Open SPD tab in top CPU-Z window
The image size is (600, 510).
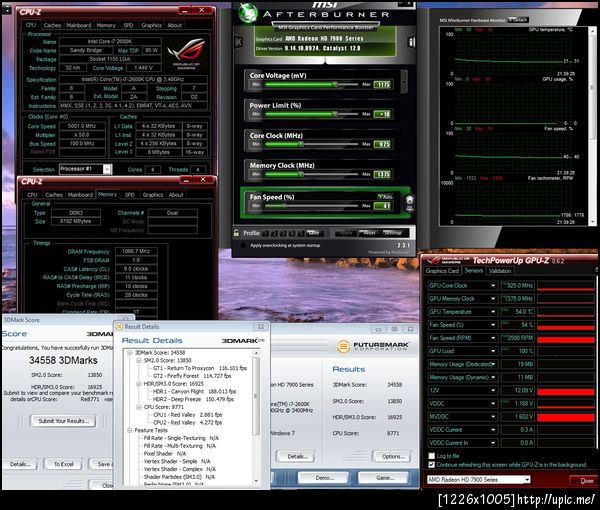coord(128,25)
